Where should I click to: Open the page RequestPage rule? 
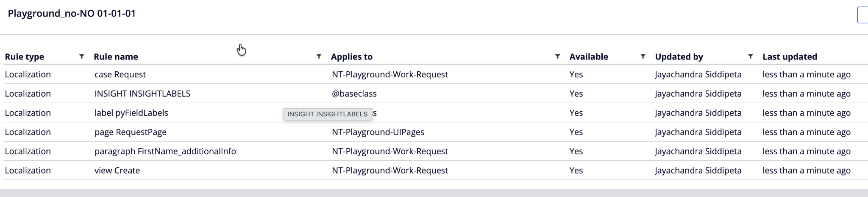click(131, 132)
